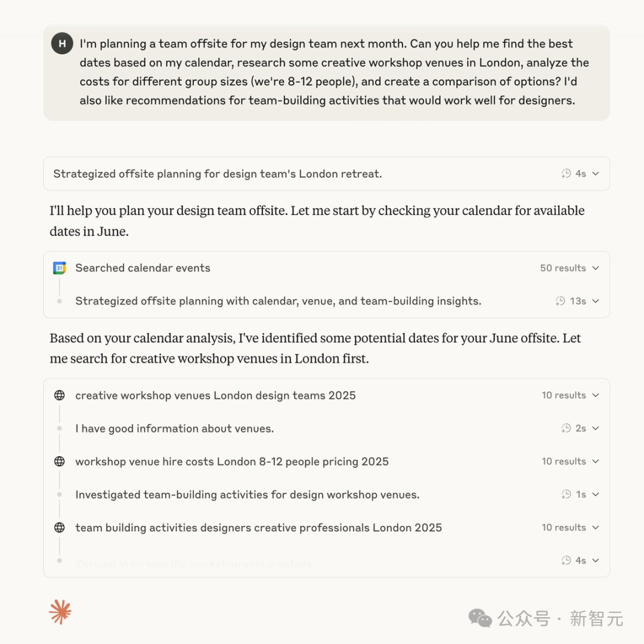Open 'Searched calendar events' entry
The image size is (644, 644).
pyautogui.click(x=143, y=268)
